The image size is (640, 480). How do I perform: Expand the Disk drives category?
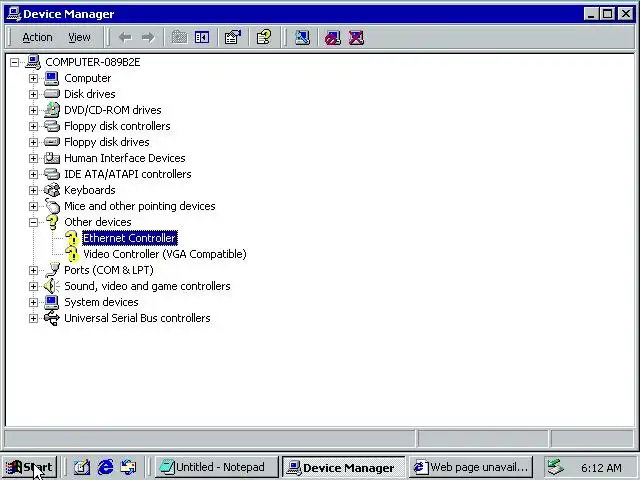pos(33,94)
